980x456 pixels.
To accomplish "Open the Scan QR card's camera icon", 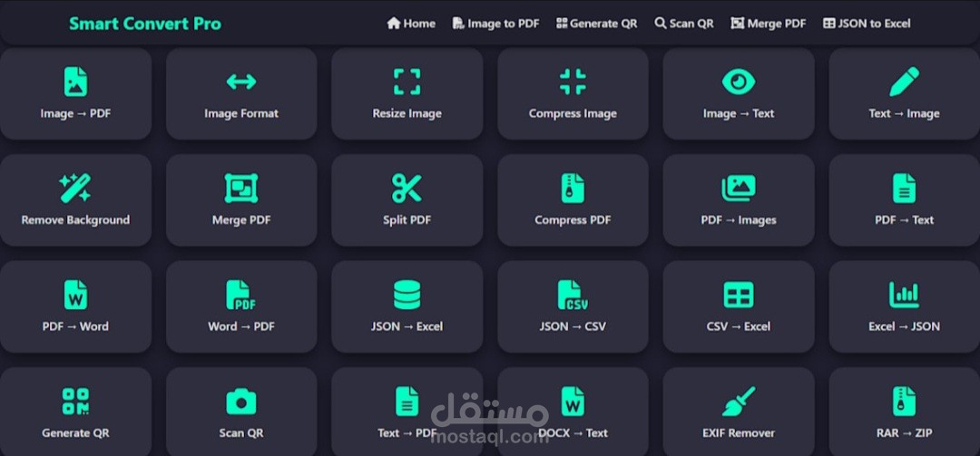I will tap(241, 401).
